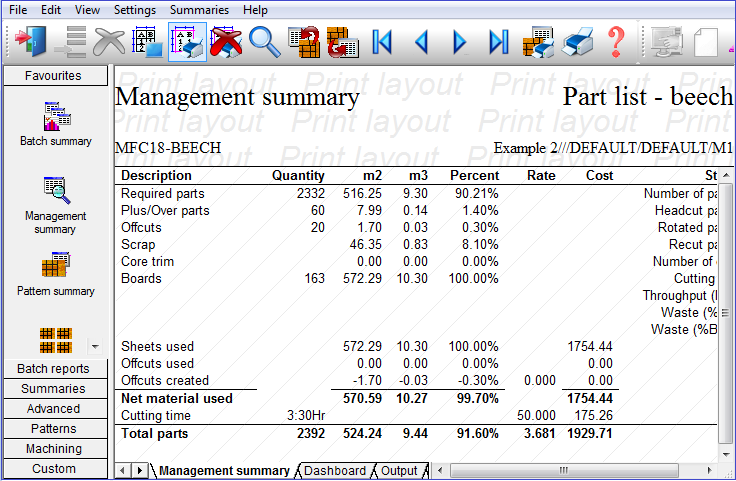This screenshot has width=736, height=481.
Task: Switch to the Dashboard tab
Action: [x=335, y=471]
